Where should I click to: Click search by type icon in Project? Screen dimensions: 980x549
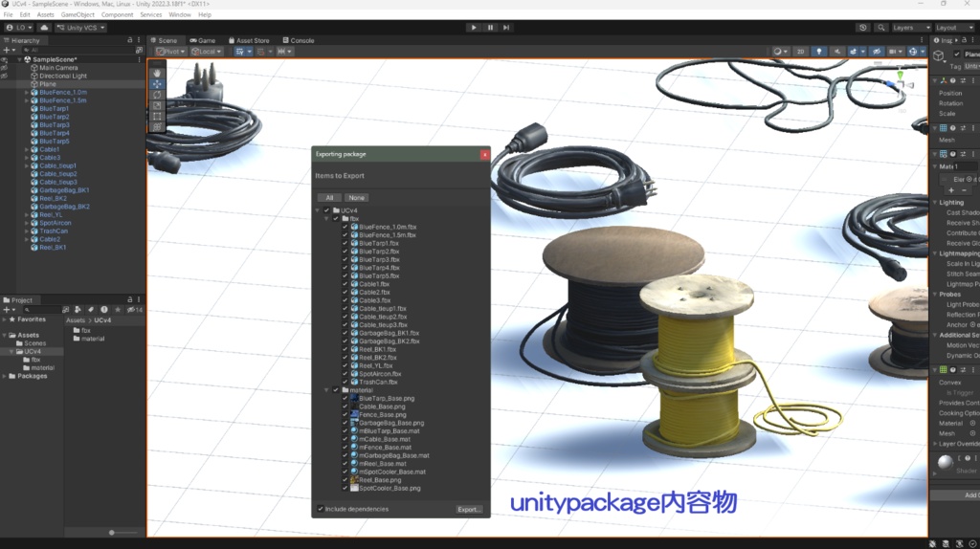[x=78, y=310]
